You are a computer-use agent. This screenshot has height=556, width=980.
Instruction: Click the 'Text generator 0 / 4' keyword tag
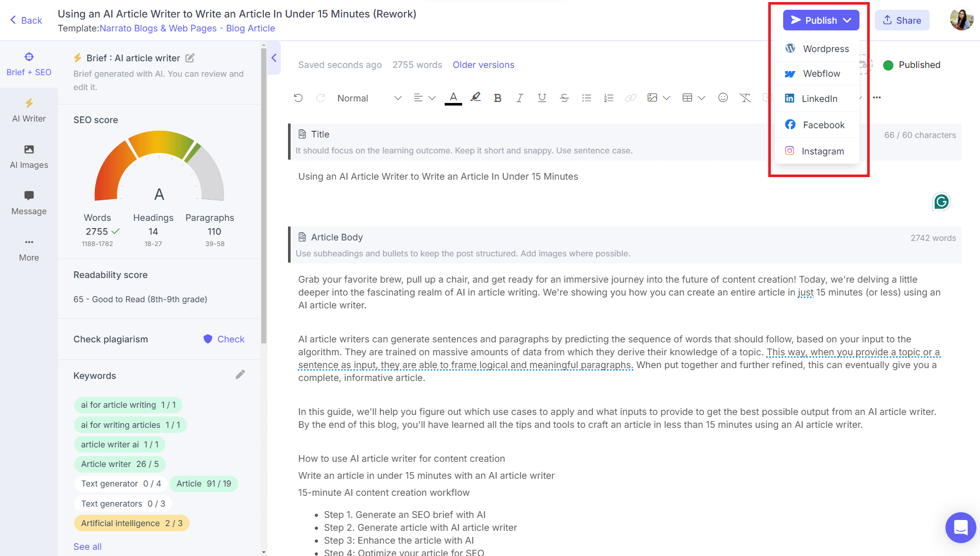pos(121,483)
